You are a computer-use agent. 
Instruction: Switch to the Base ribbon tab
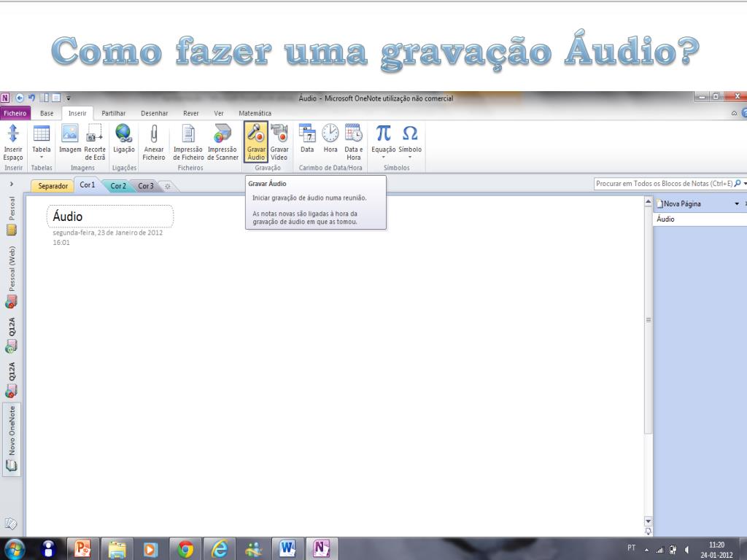(x=47, y=113)
